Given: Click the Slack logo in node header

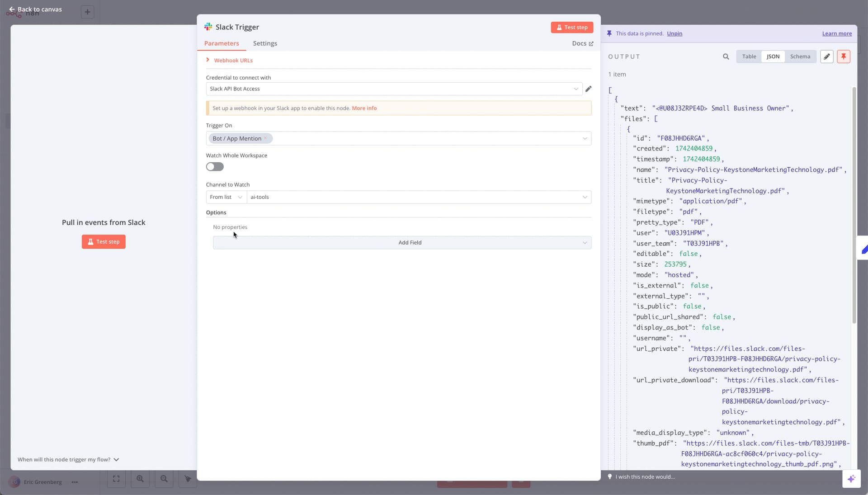Looking at the screenshot, I should coord(208,27).
